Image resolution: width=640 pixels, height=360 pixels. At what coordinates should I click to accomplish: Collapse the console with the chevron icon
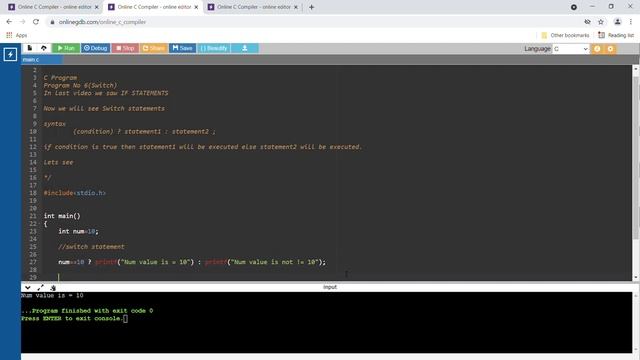click(x=27, y=287)
